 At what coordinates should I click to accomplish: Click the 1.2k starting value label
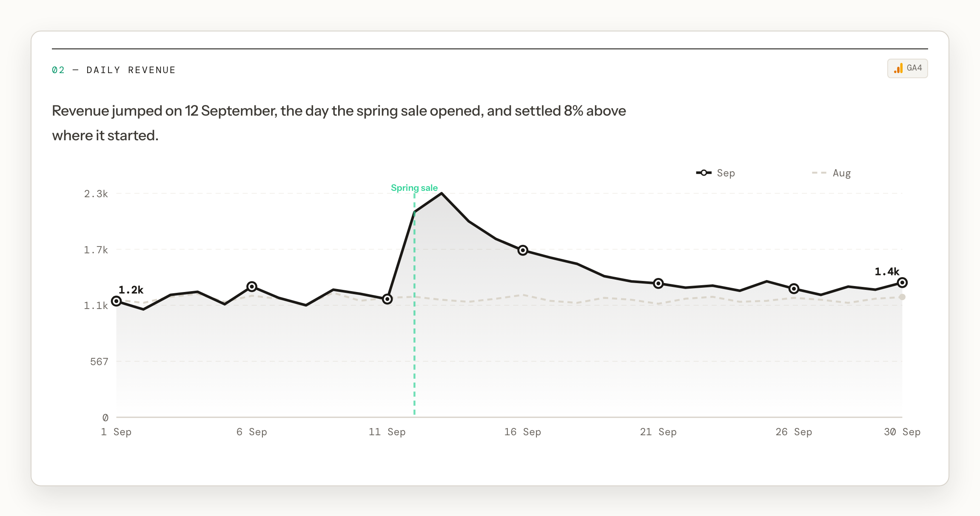pos(131,290)
